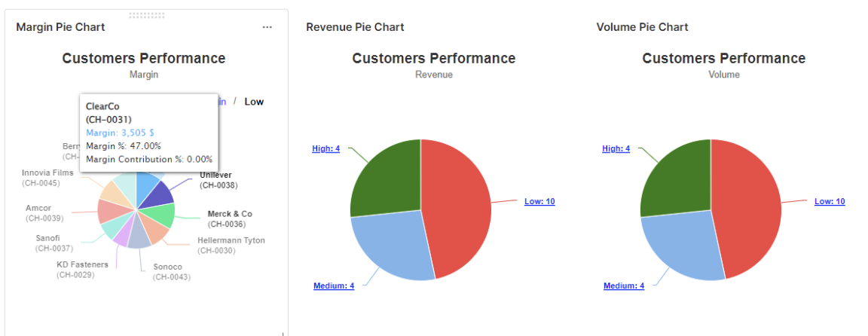Click the KD Fasteners (CH-0029) label
Viewport: 868px width, 336px height.
point(82,270)
